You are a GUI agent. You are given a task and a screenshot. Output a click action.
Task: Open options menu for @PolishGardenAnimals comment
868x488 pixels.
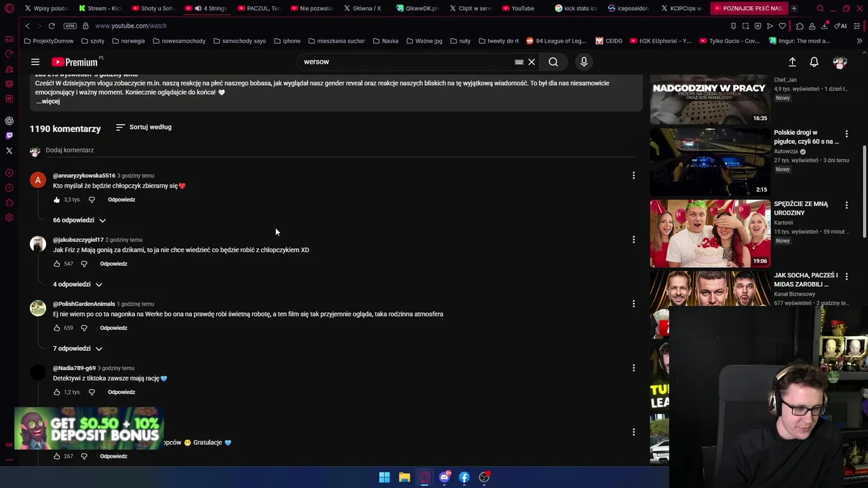tap(633, 304)
